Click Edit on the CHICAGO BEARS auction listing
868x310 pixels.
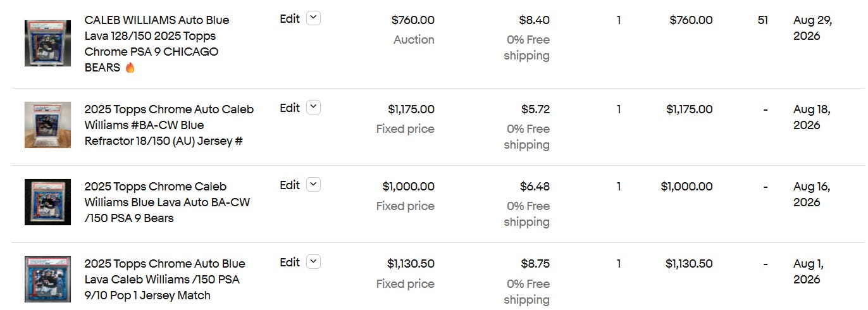290,19
